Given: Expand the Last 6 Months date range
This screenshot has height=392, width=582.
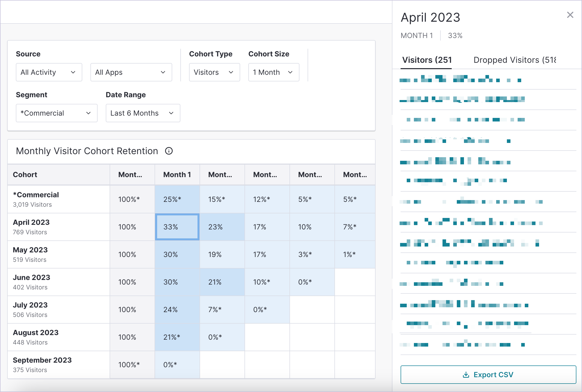Looking at the screenshot, I should click(x=143, y=113).
